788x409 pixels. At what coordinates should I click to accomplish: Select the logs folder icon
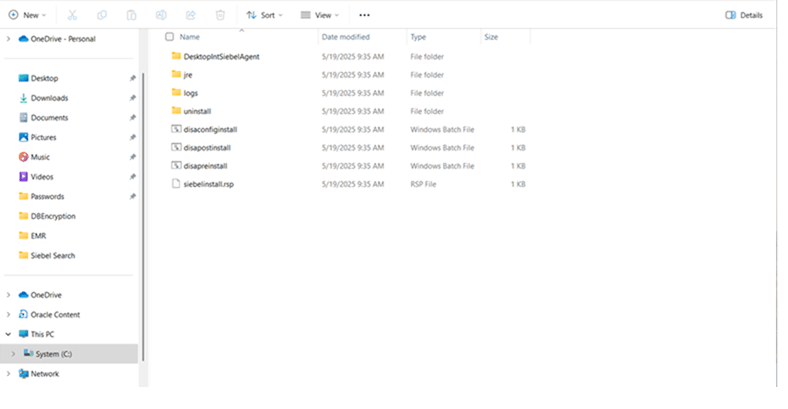tap(176, 92)
